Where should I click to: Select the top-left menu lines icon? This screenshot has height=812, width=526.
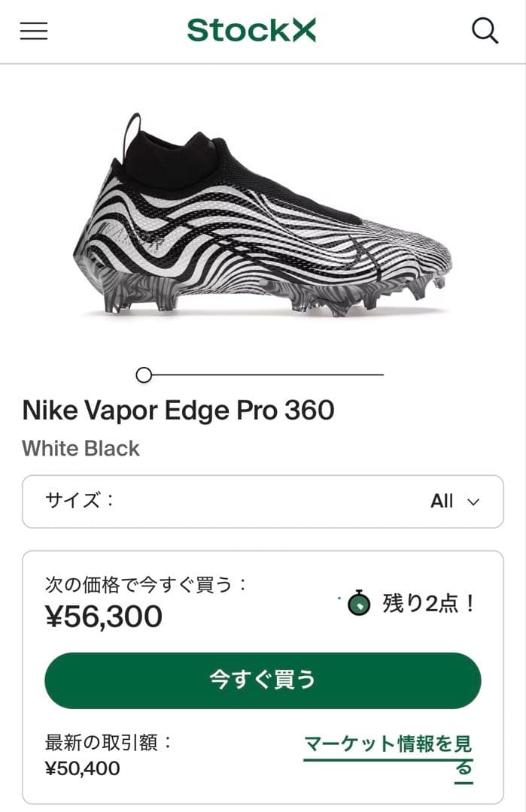(x=33, y=31)
